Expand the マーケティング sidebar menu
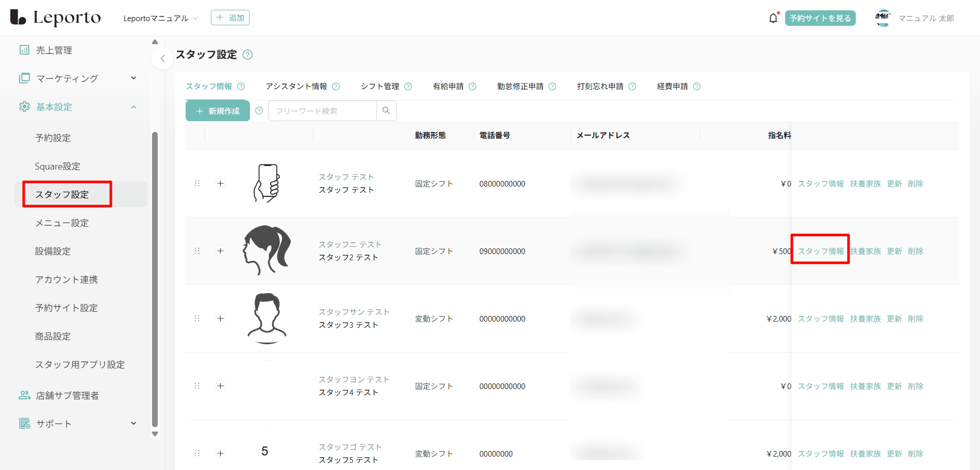980x470 pixels. [134, 78]
